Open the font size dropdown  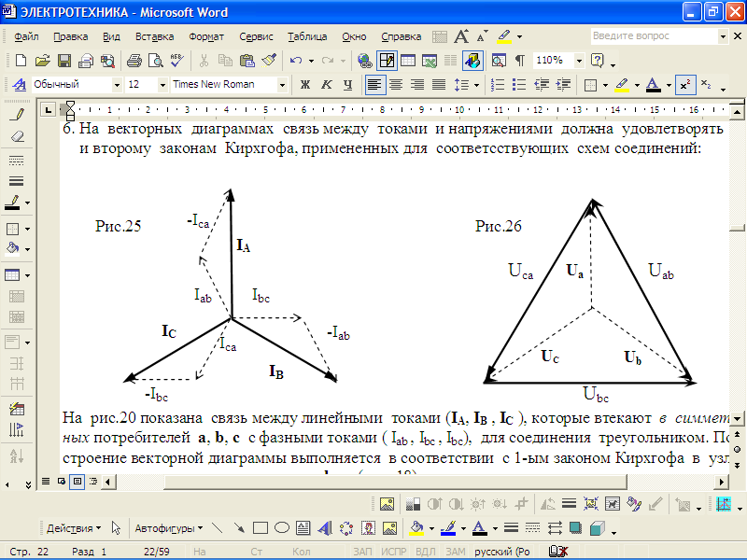[162, 85]
